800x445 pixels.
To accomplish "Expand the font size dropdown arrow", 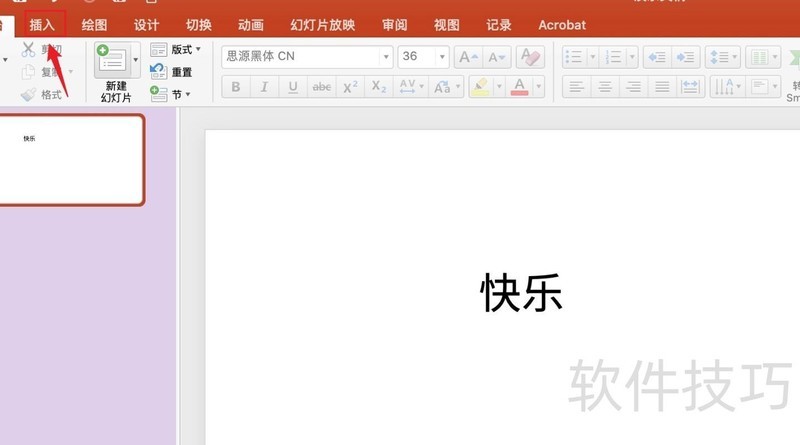I will tap(442, 56).
